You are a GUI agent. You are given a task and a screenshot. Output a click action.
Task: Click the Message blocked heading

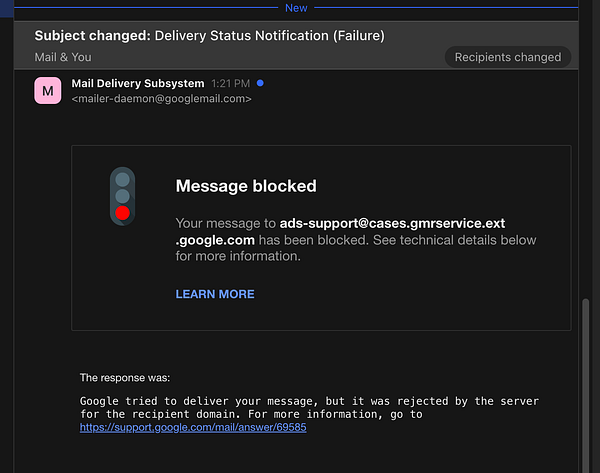246,186
